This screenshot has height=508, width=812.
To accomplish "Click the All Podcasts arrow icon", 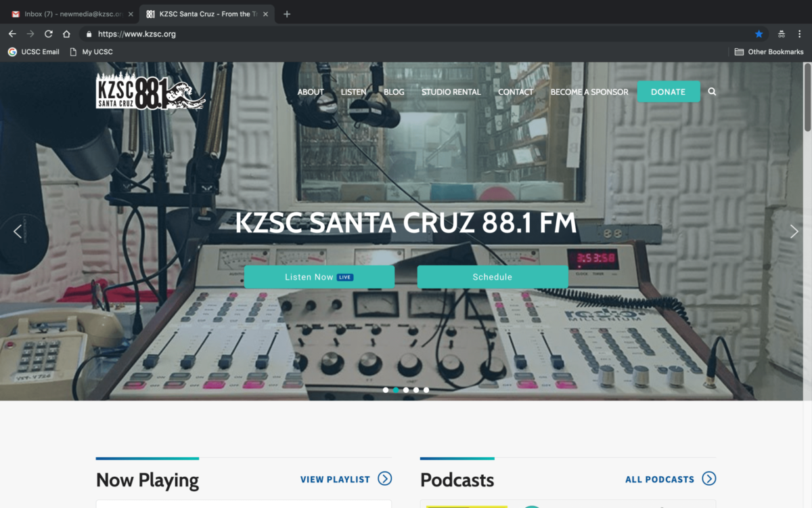I will pos(709,479).
